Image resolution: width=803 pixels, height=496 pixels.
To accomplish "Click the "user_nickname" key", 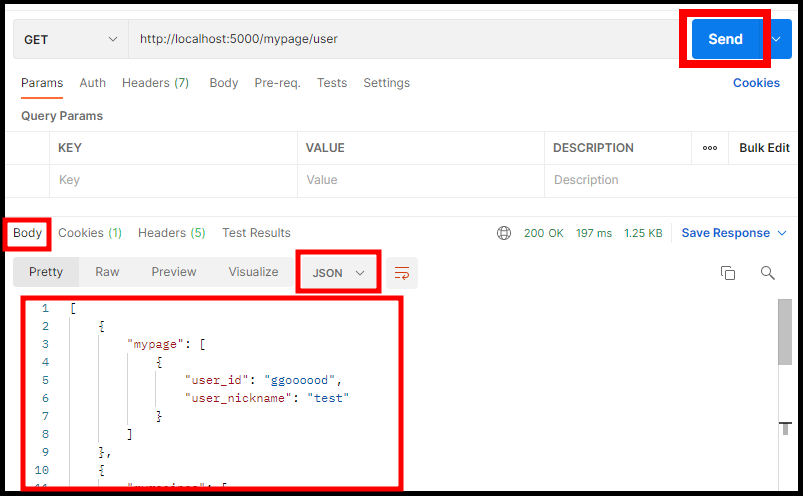I will 238,398.
